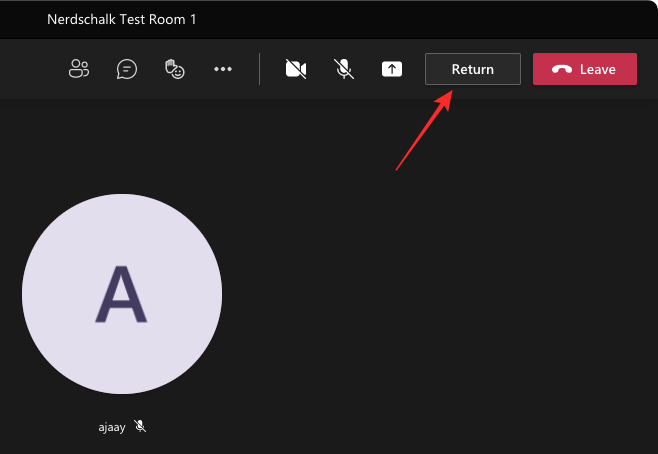Click the hang-up phone icon in Leave
Viewport: 658px width, 454px height.
click(x=562, y=70)
